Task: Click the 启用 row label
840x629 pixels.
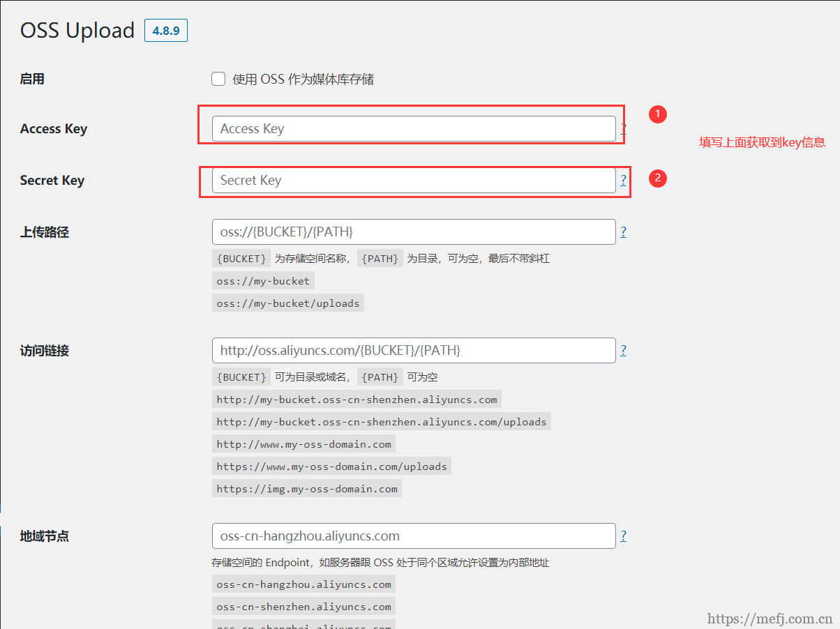Action: [x=32, y=79]
